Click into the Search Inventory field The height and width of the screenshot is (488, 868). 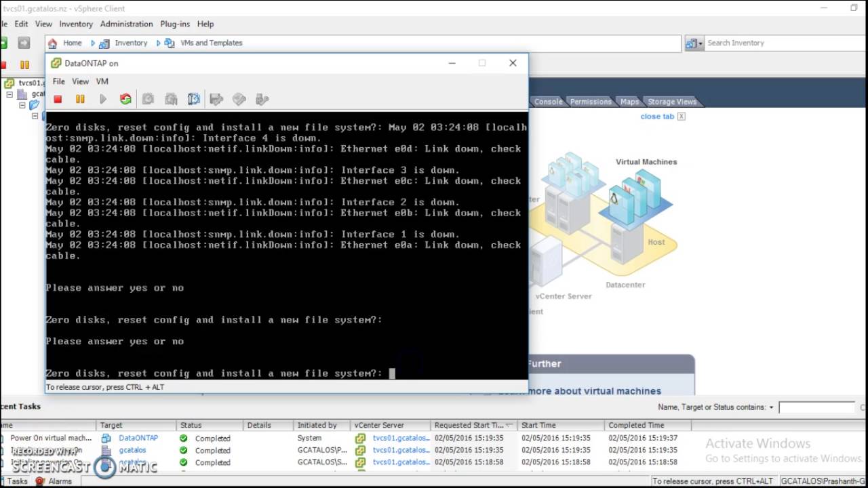click(x=784, y=43)
